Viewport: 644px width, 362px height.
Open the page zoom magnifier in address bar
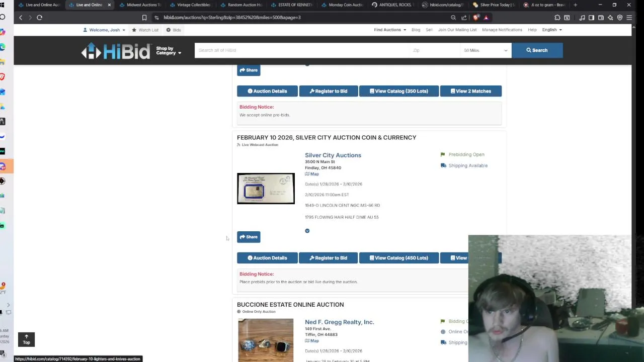[453, 18]
